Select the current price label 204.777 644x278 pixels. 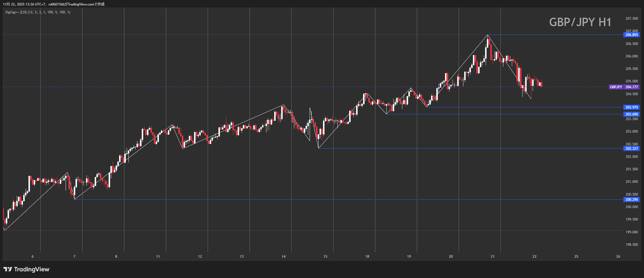pyautogui.click(x=632, y=87)
